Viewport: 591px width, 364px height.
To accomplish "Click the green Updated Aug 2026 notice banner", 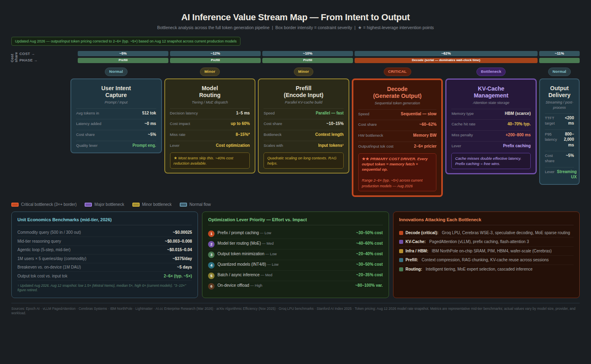I will 126,41.
